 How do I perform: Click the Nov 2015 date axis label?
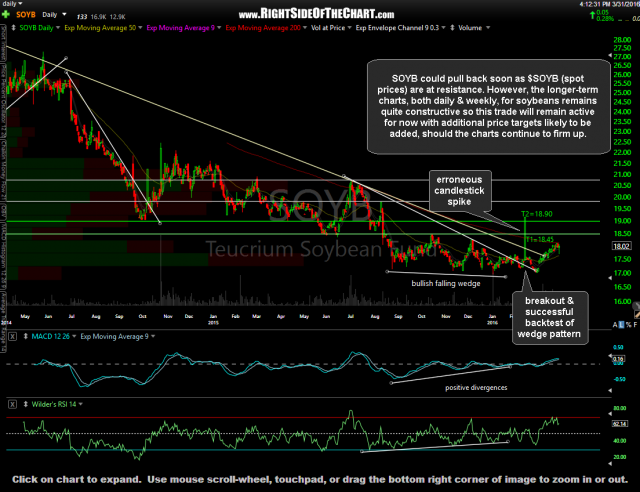pos(446,316)
